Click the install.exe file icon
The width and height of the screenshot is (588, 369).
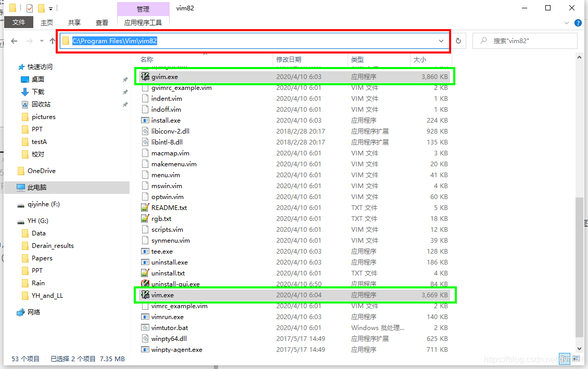(x=145, y=120)
